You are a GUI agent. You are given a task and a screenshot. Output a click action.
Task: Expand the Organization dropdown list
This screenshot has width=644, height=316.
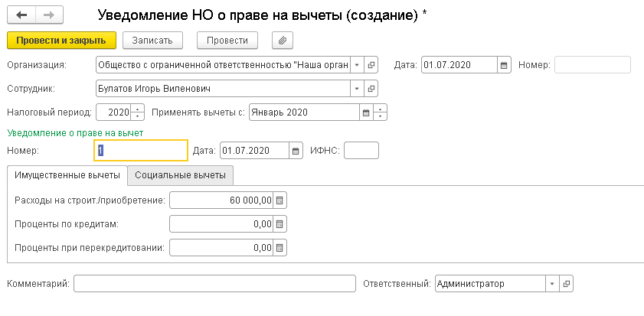[357, 65]
